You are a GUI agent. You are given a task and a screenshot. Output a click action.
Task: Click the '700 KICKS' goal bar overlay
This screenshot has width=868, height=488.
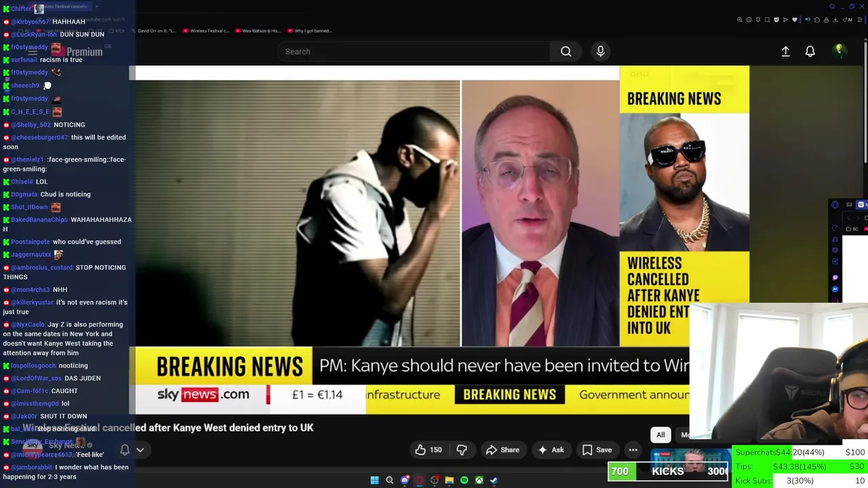(x=669, y=472)
